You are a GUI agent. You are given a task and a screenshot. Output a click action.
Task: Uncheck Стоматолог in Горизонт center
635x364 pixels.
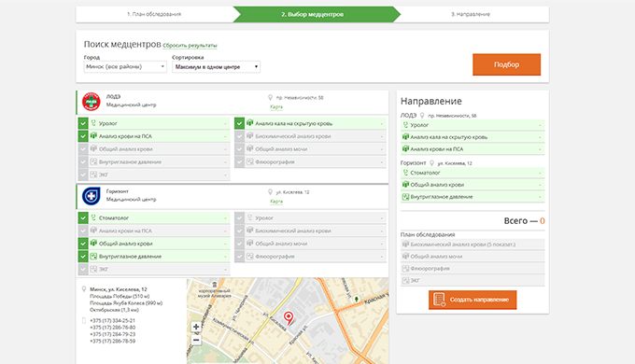83,217
